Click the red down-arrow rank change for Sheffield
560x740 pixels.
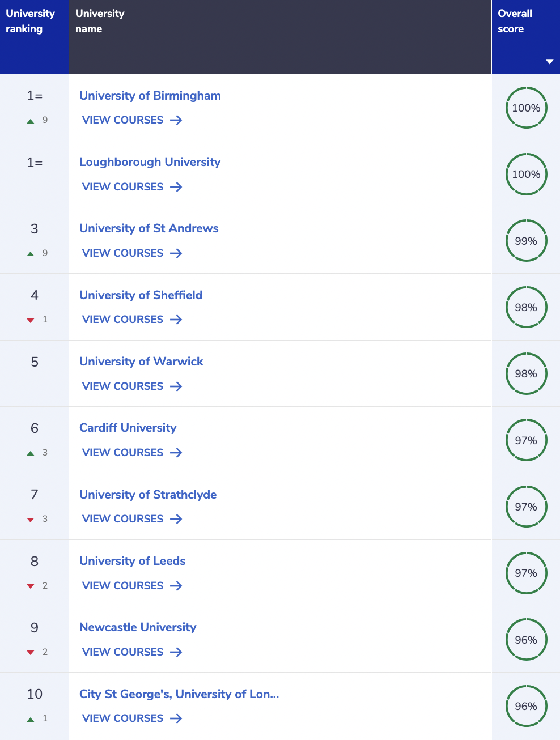click(x=31, y=320)
